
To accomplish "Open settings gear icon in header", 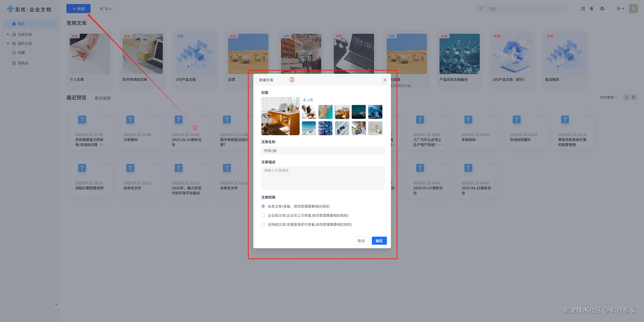I will pos(602,9).
